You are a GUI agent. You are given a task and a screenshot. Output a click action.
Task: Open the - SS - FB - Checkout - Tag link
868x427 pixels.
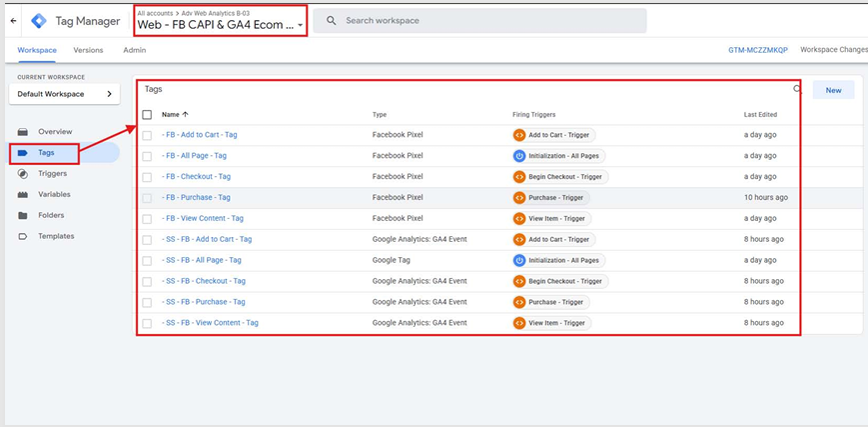point(203,281)
